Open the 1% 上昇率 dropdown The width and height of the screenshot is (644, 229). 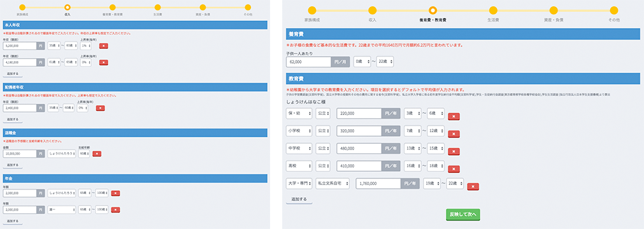coord(85,46)
